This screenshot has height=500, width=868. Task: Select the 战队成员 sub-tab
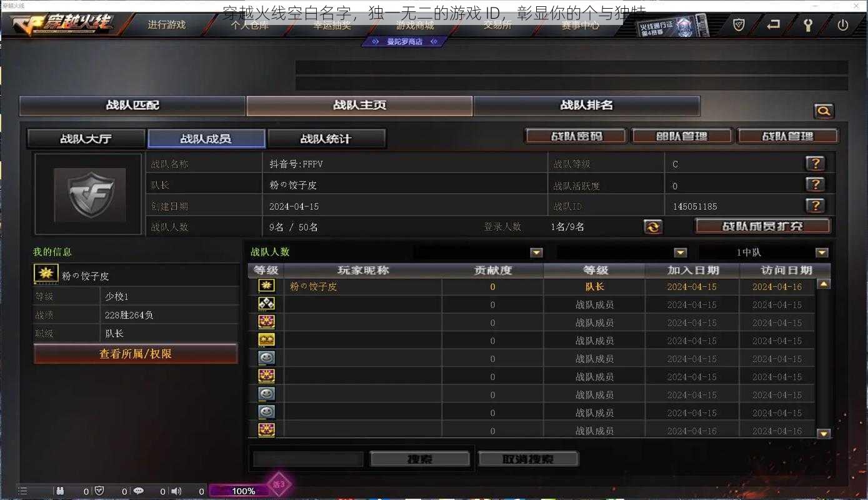pyautogui.click(x=206, y=138)
